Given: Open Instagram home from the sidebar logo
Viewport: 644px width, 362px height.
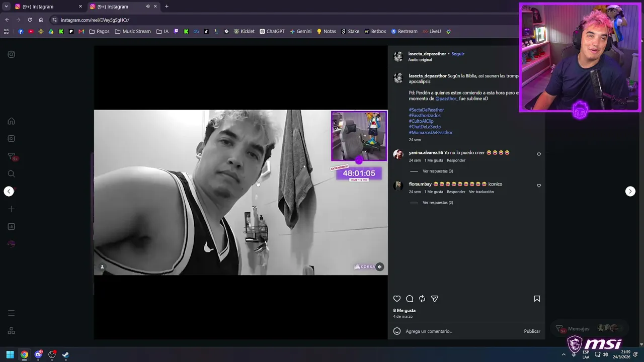Looking at the screenshot, I should pos(11,54).
